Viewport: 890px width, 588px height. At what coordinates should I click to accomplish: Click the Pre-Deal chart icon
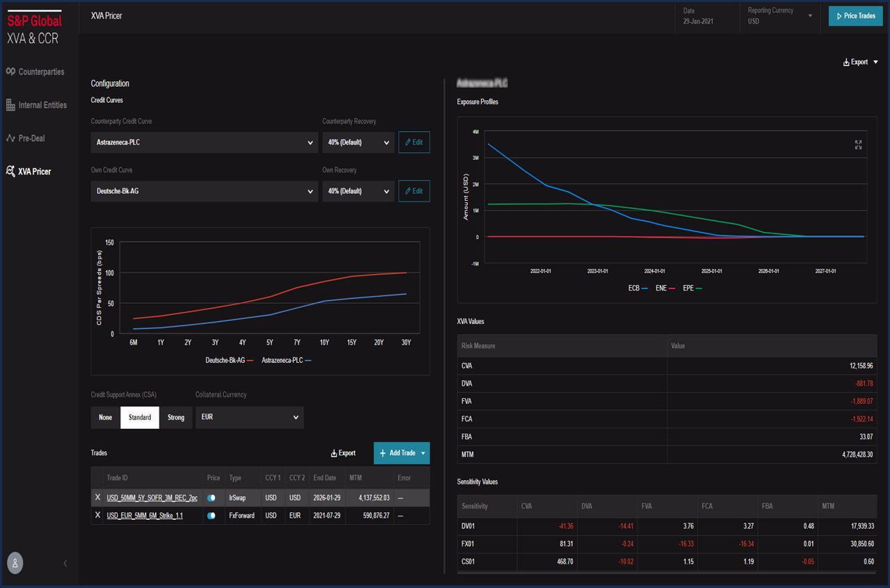10,138
